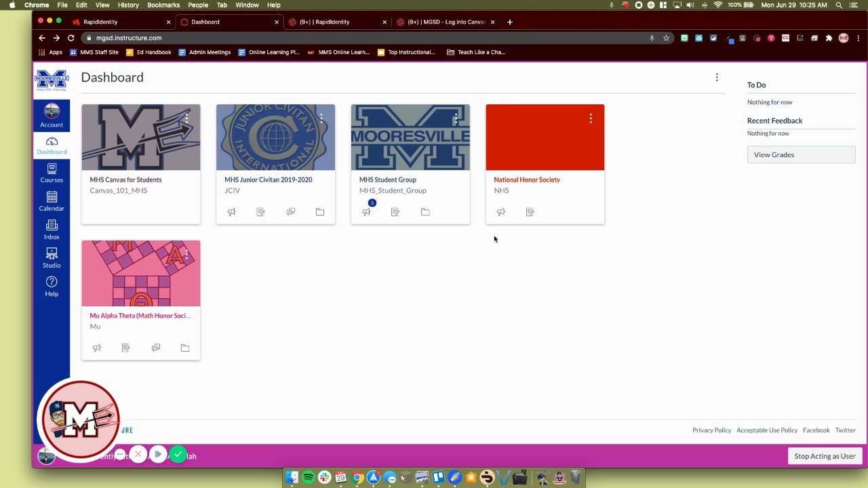The width and height of the screenshot is (868, 488).
Task: Open the Ed Handbook bookmark
Action: point(149,52)
